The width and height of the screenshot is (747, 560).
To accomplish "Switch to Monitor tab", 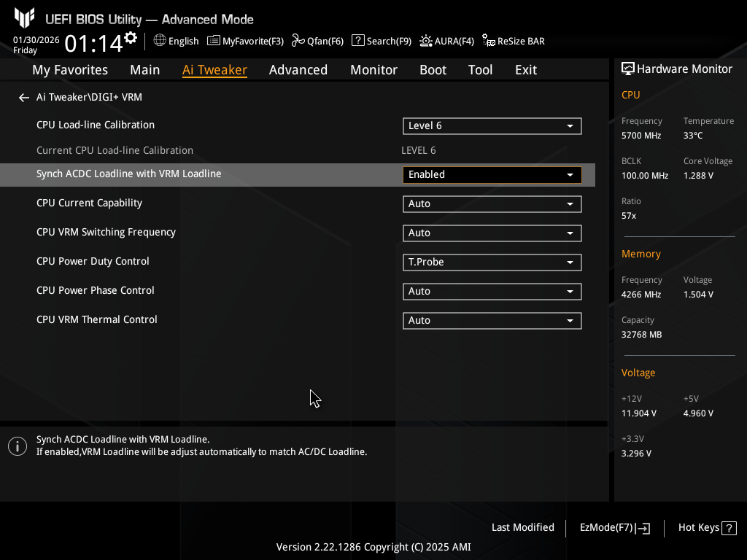I will [x=374, y=70].
